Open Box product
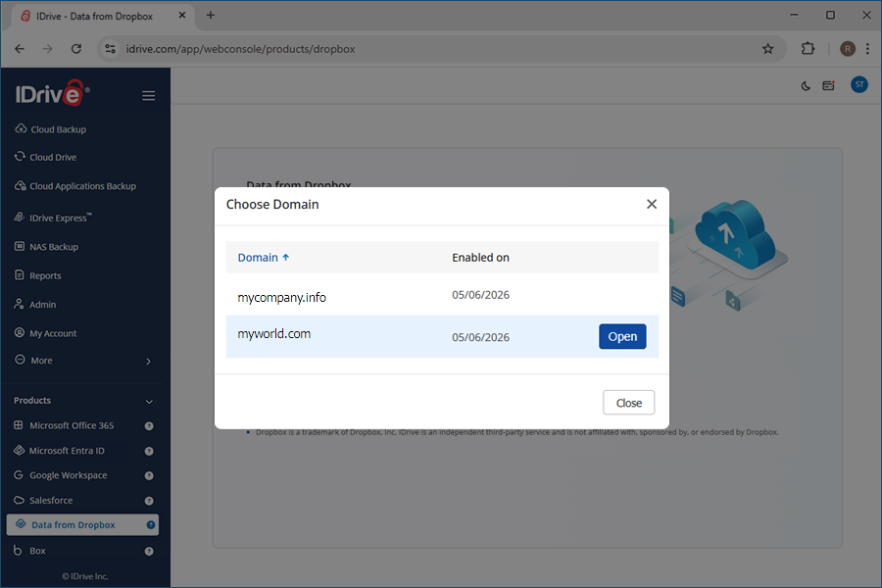The height and width of the screenshot is (588, 882). 37,551
